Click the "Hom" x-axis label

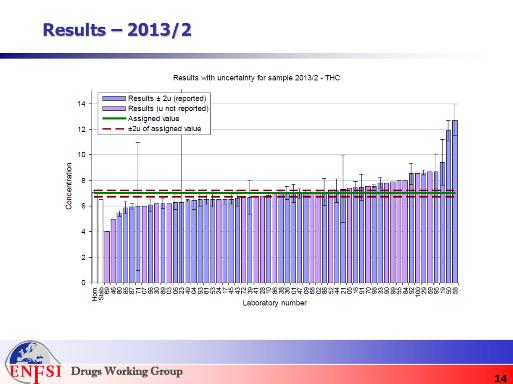pos(95,294)
